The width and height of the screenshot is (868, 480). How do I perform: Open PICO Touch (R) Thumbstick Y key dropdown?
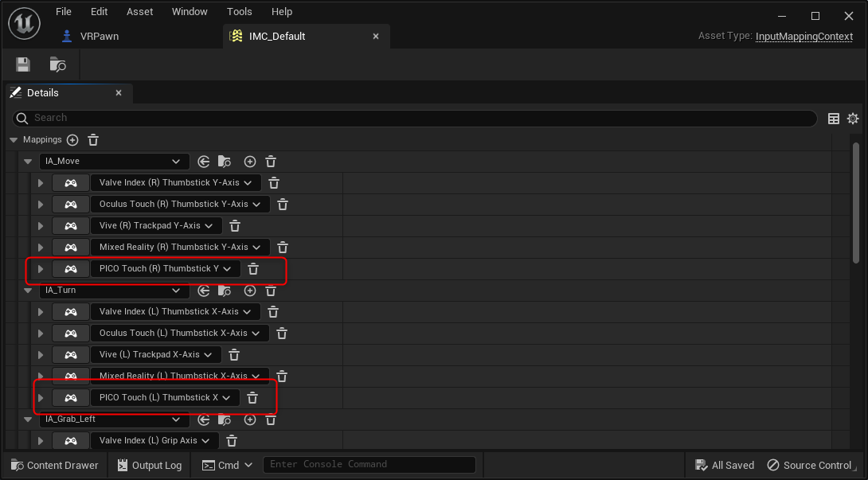(165, 268)
